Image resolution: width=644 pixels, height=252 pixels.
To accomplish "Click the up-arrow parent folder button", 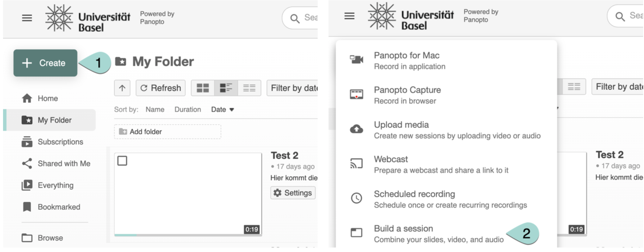I will (x=122, y=88).
